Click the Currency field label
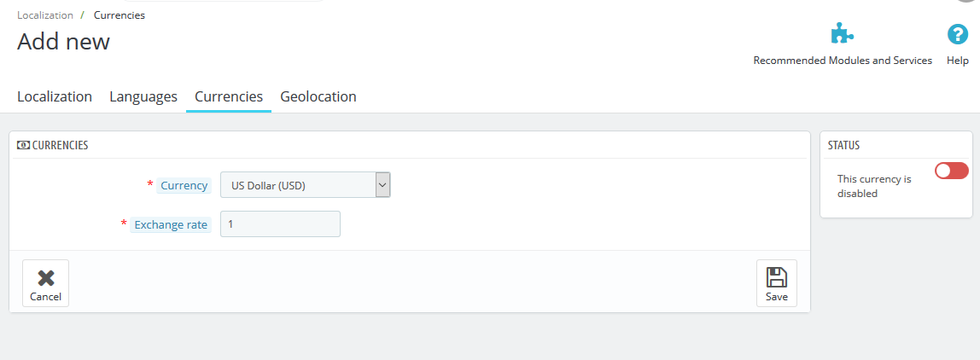 click(x=184, y=185)
